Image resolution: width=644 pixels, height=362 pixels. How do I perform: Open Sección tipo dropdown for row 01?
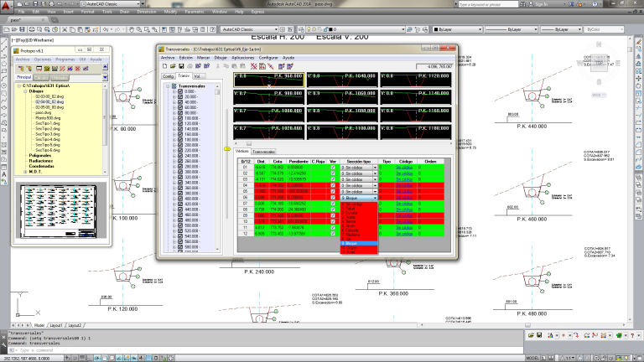[375, 168]
